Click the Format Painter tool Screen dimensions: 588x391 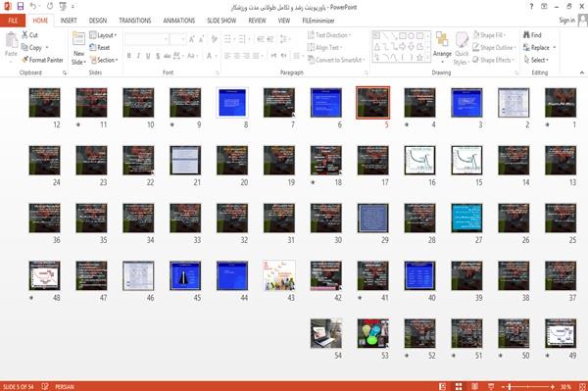coord(42,60)
